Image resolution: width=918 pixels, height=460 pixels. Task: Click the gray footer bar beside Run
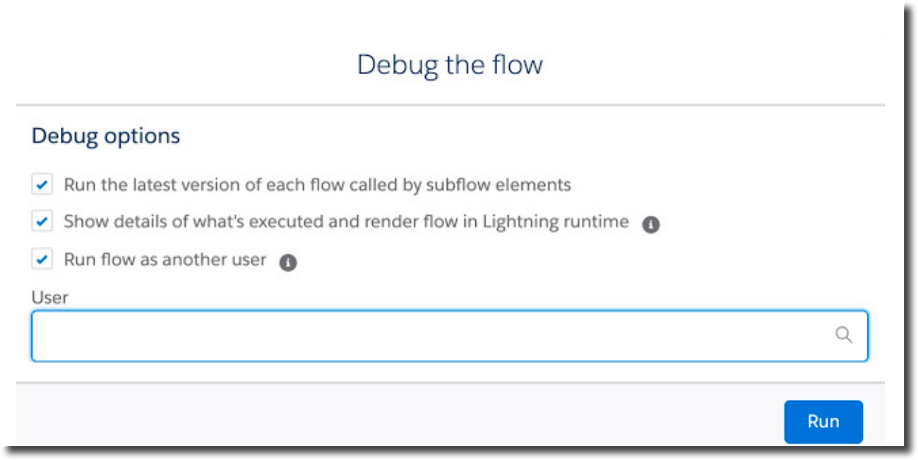point(398,416)
